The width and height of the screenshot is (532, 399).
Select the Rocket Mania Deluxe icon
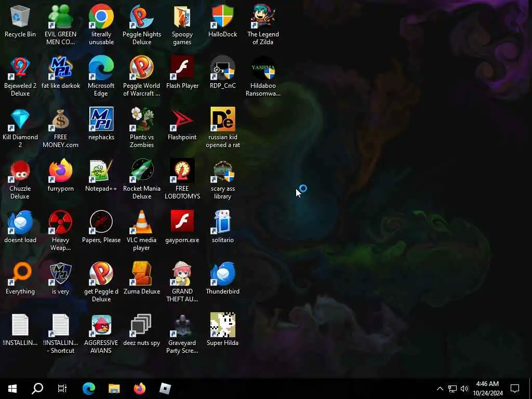click(x=141, y=179)
